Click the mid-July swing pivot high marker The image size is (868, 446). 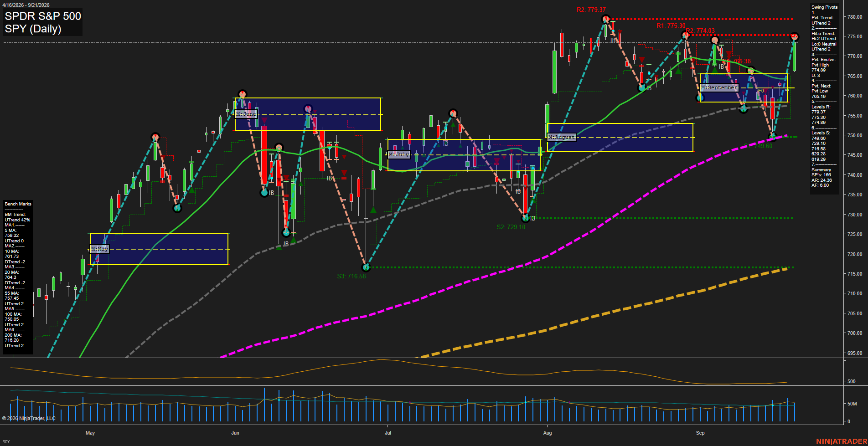[453, 113]
